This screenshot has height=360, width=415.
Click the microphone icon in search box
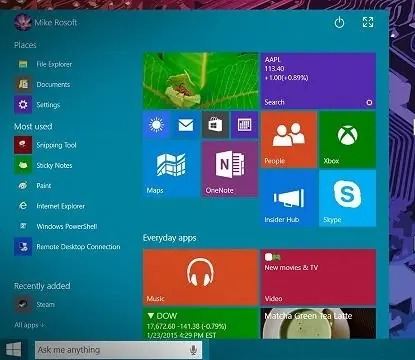pos(193,350)
